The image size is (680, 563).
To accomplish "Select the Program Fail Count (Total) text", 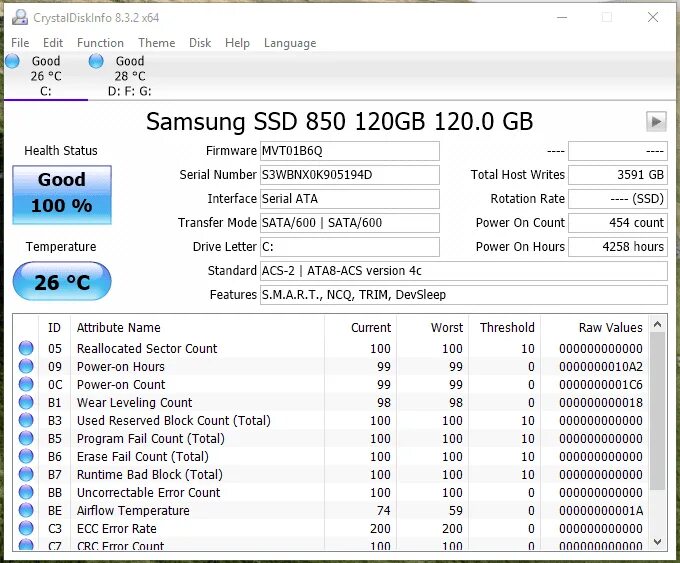I will point(150,439).
